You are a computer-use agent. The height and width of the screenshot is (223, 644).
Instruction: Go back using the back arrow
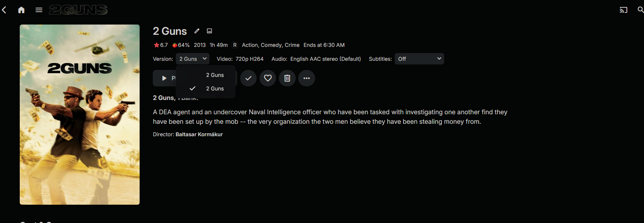tap(4, 10)
